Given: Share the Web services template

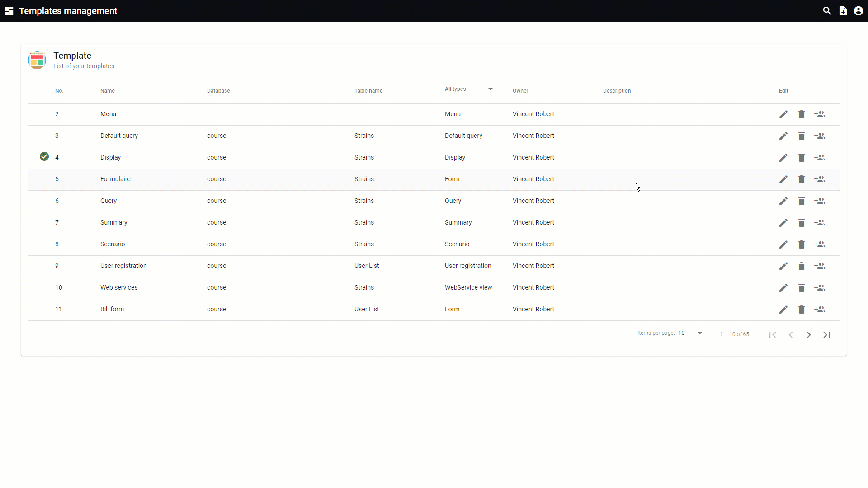Looking at the screenshot, I should [x=820, y=288].
